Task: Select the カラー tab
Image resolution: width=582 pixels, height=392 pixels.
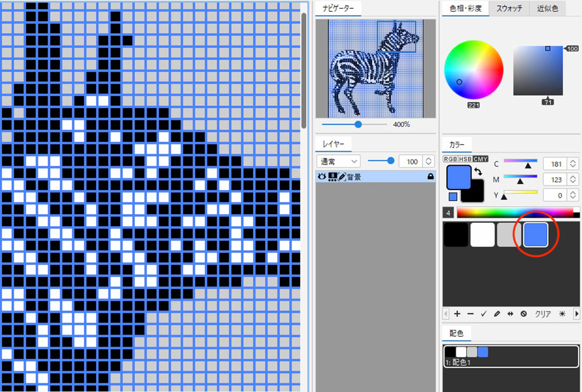Action: point(456,145)
